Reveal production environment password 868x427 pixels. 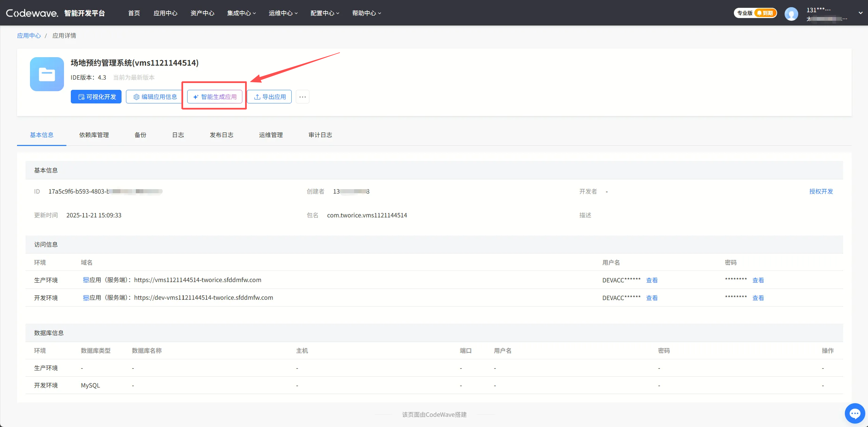coord(758,280)
